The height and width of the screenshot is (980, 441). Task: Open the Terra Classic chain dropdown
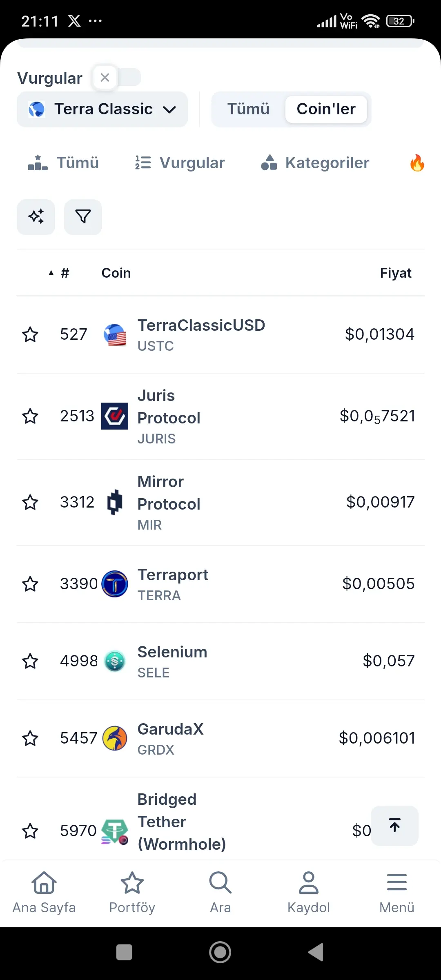point(102,109)
